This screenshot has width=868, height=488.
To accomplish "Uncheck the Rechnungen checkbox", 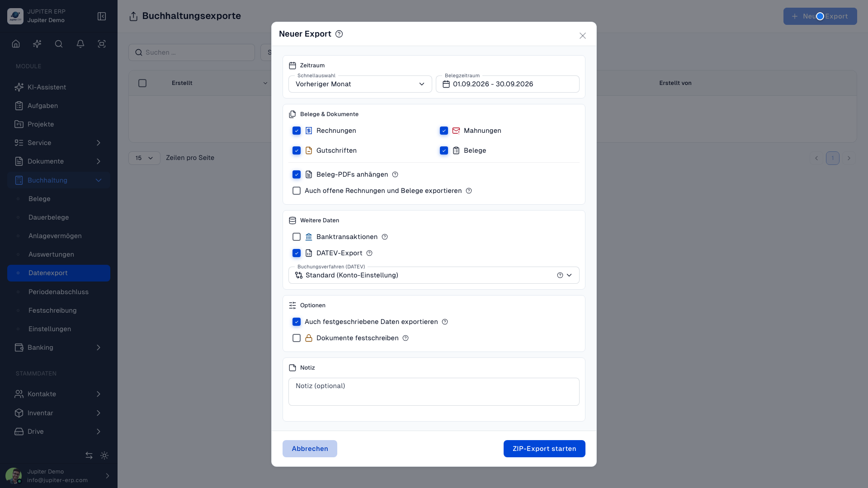I will pyautogui.click(x=297, y=131).
